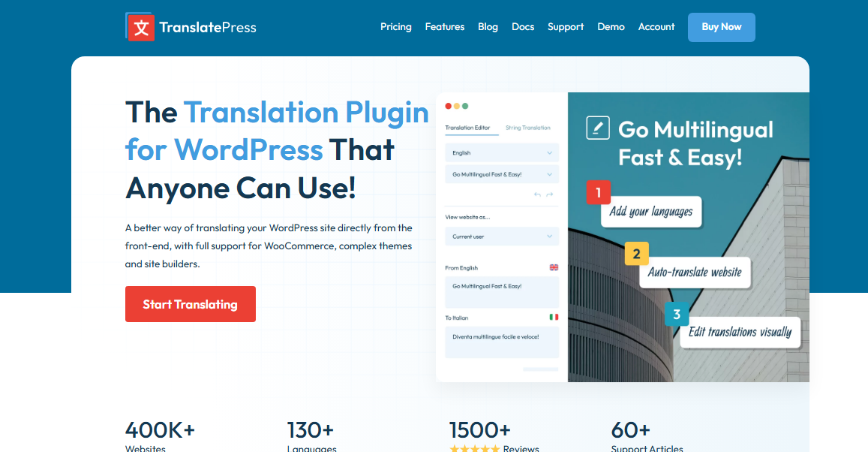Click the TranslatePress logo icon

140,27
